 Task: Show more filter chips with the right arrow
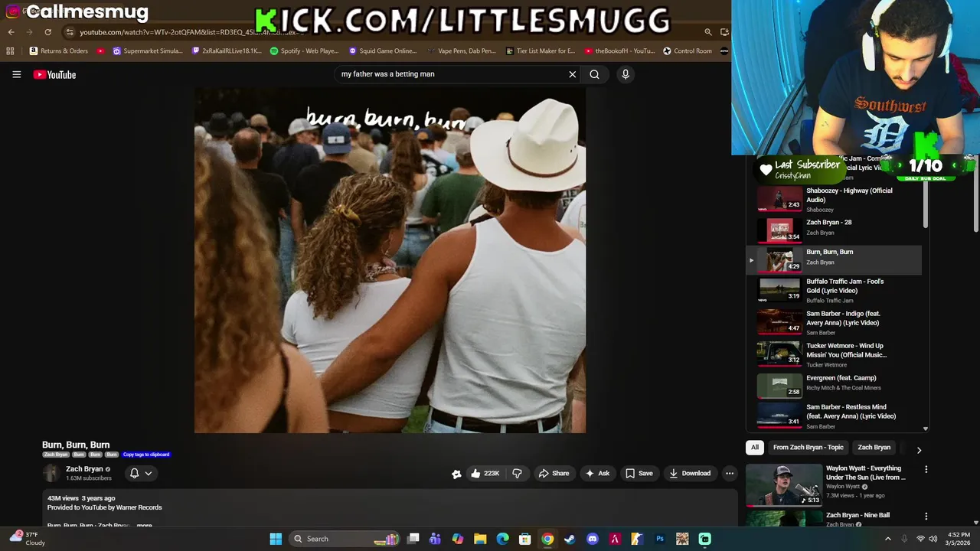[x=919, y=450]
